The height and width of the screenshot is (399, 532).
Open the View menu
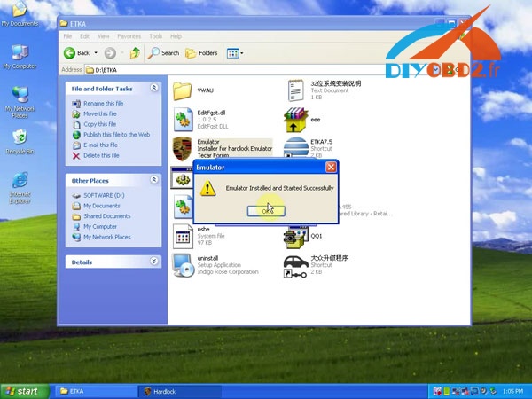[x=104, y=36]
